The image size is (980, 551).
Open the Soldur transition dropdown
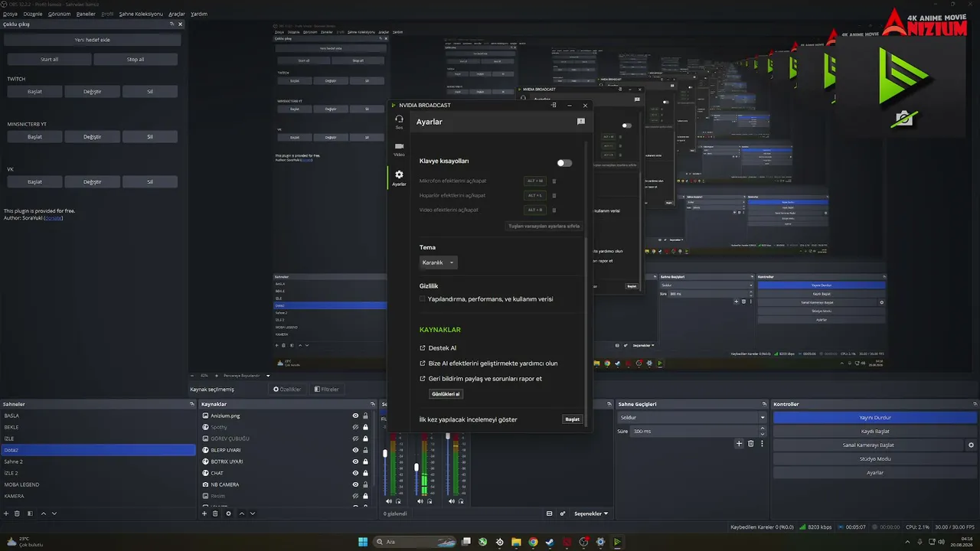pyautogui.click(x=692, y=418)
